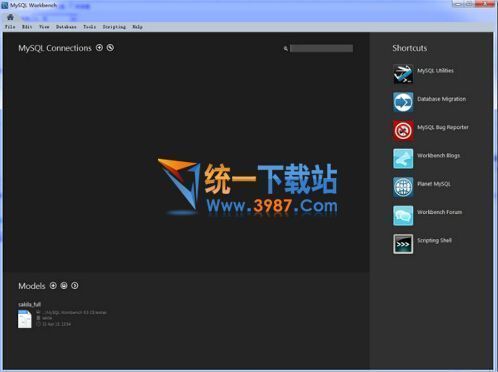
Task: Click the Scripting Shell label
Action: click(x=434, y=241)
